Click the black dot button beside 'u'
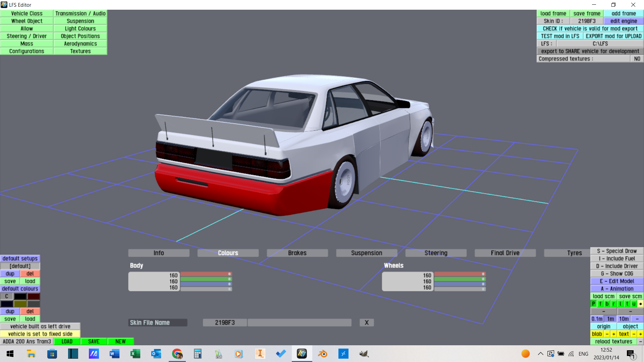Viewport: 644px width, 362px height. click(640, 304)
